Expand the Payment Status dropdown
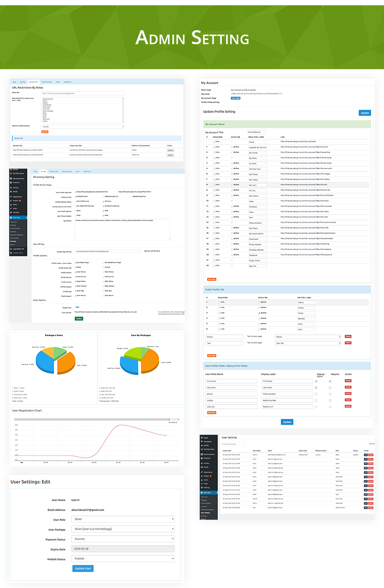 [123, 539]
